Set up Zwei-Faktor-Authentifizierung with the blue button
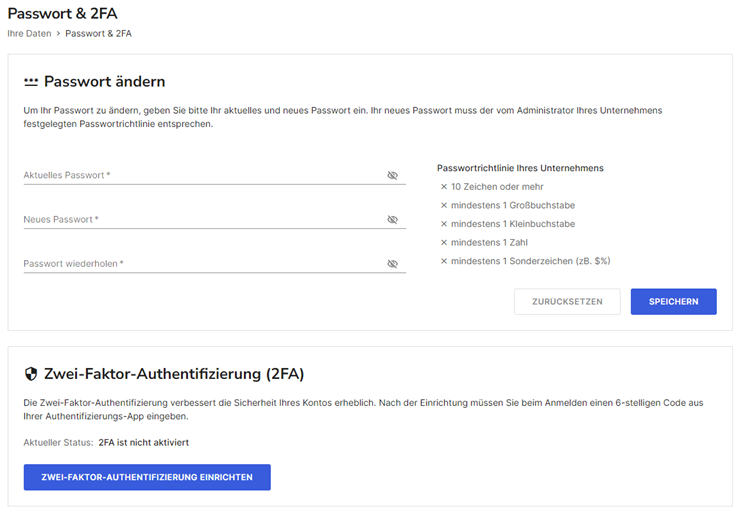The image size is (738, 511). pos(147,477)
